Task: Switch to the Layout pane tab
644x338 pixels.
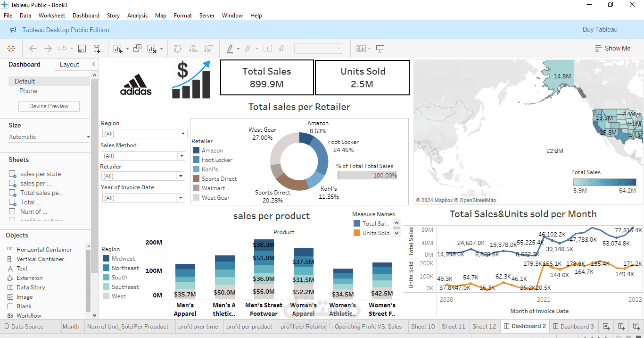Action: [70, 64]
